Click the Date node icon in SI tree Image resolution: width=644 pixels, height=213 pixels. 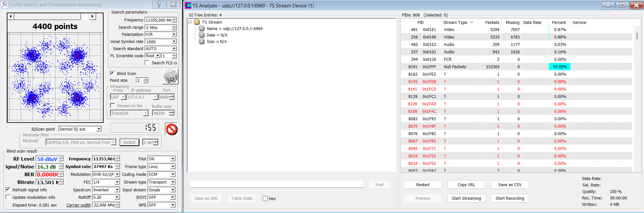[x=202, y=35]
